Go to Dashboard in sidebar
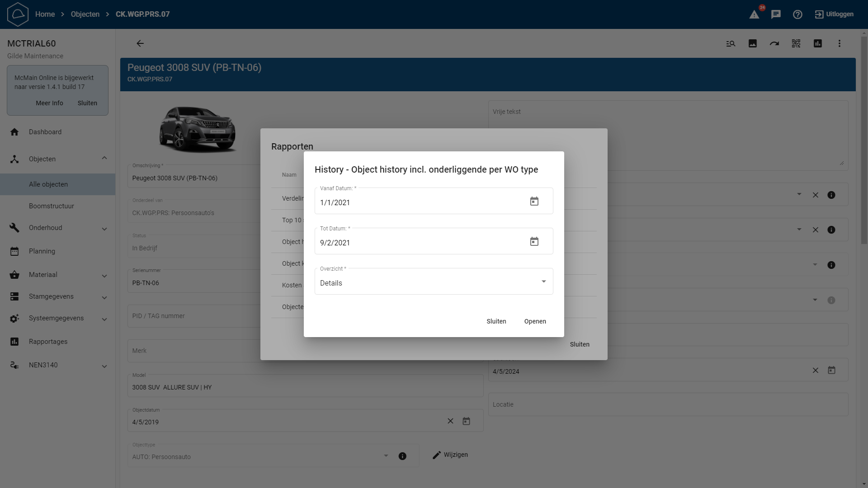Viewport: 868px width, 488px height. point(45,132)
